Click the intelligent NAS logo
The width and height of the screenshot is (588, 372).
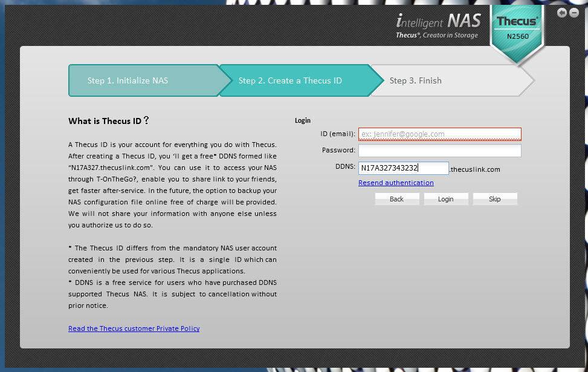[438, 21]
